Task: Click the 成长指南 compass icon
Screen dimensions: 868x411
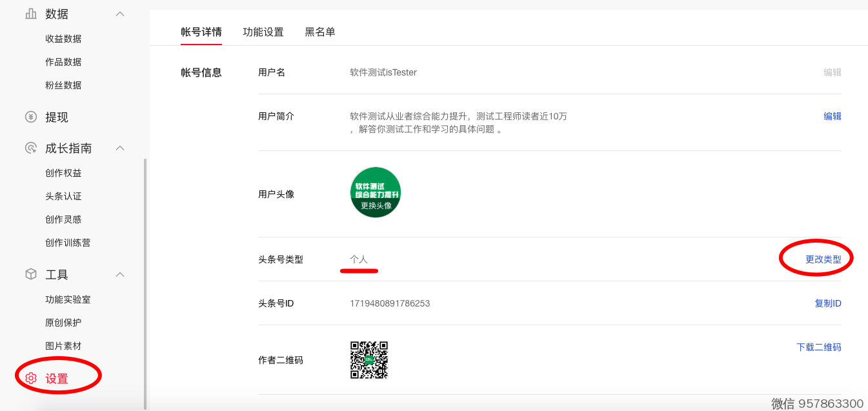Action: tap(30, 148)
